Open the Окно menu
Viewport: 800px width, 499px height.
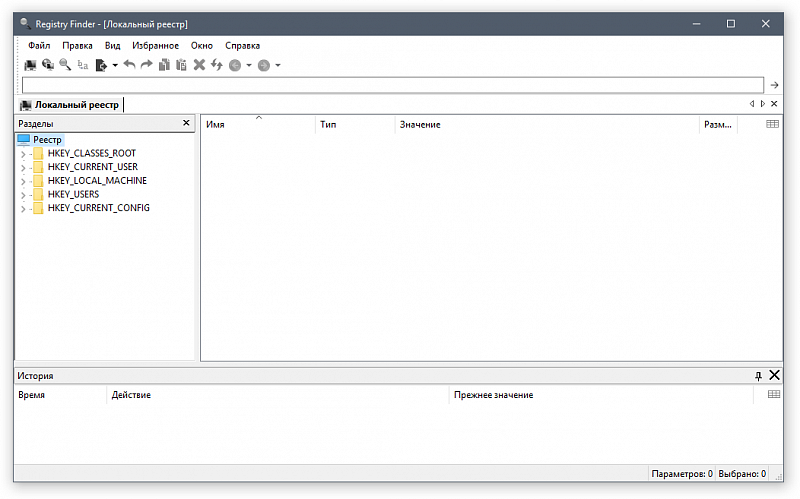[x=202, y=45]
